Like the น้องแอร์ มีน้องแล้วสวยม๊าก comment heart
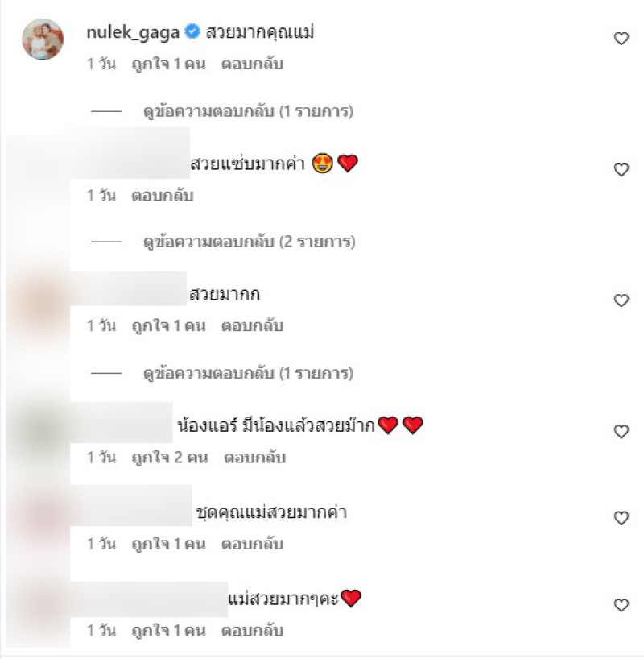Screen dimensions: 644x659 621,432
